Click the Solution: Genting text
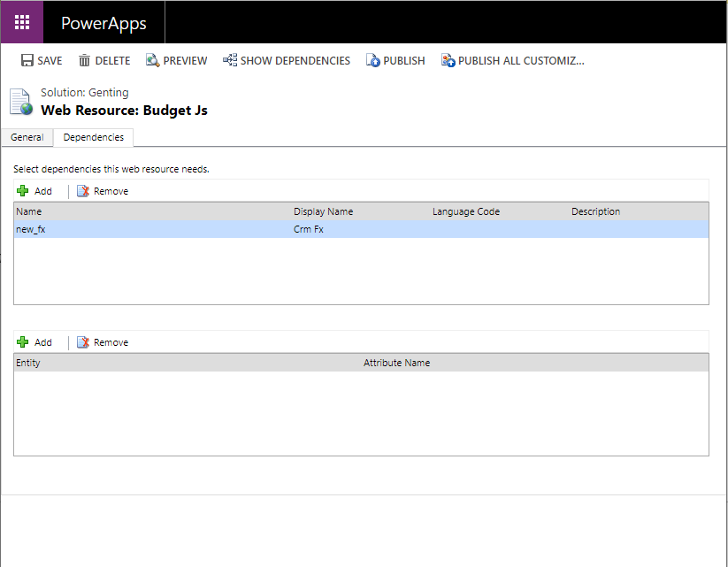Image resolution: width=728 pixels, height=567 pixels. [85, 92]
